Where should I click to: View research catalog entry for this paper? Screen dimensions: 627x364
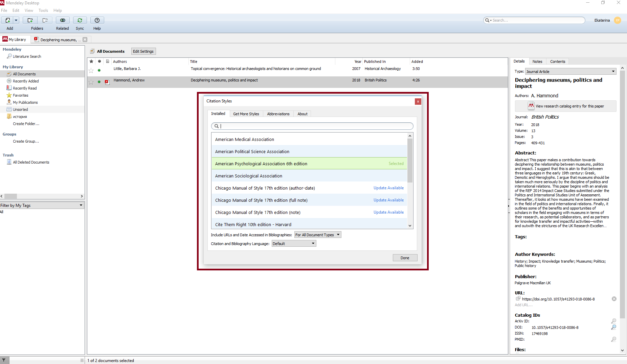[x=565, y=106]
